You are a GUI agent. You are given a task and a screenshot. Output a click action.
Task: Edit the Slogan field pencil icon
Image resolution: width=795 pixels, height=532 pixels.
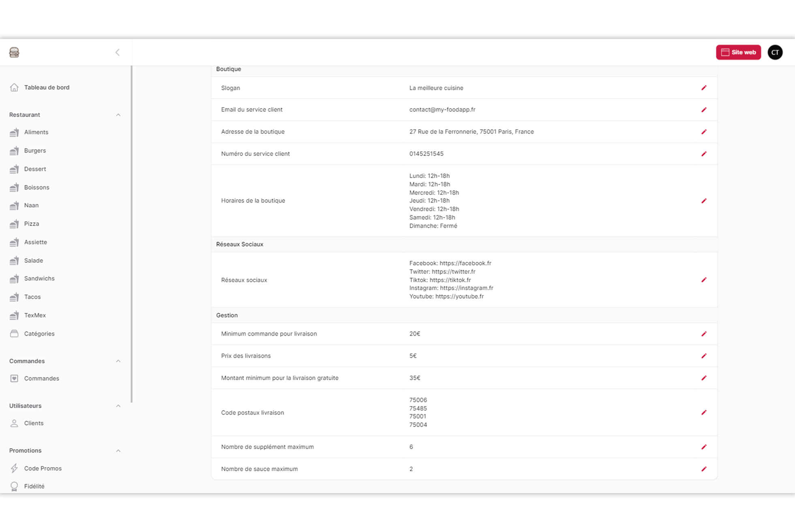click(x=704, y=88)
